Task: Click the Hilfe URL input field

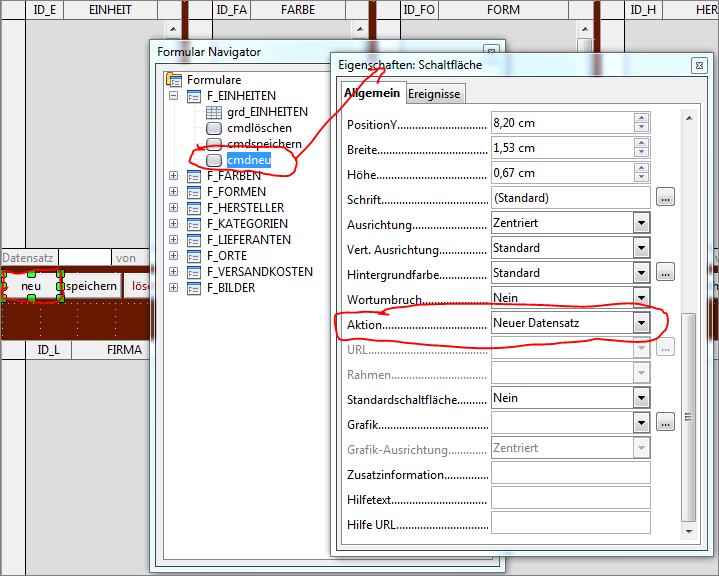Action: [571, 523]
